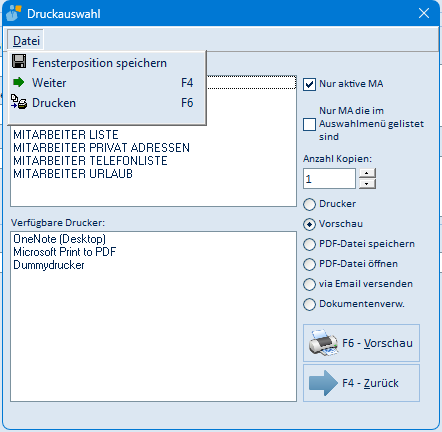Click the floppy disk save icon
The height and width of the screenshot is (432, 442).
tap(19, 62)
